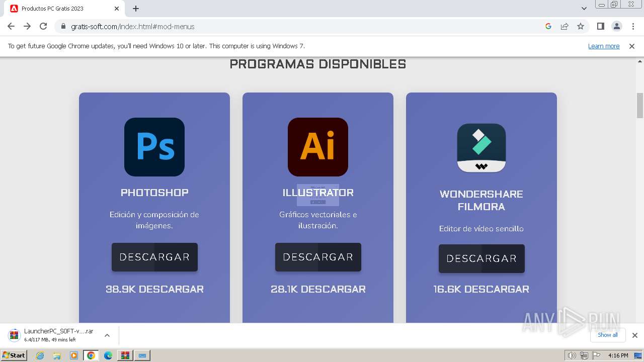The width and height of the screenshot is (644, 362).
Task: Click the Learn more link
Action: click(604, 46)
